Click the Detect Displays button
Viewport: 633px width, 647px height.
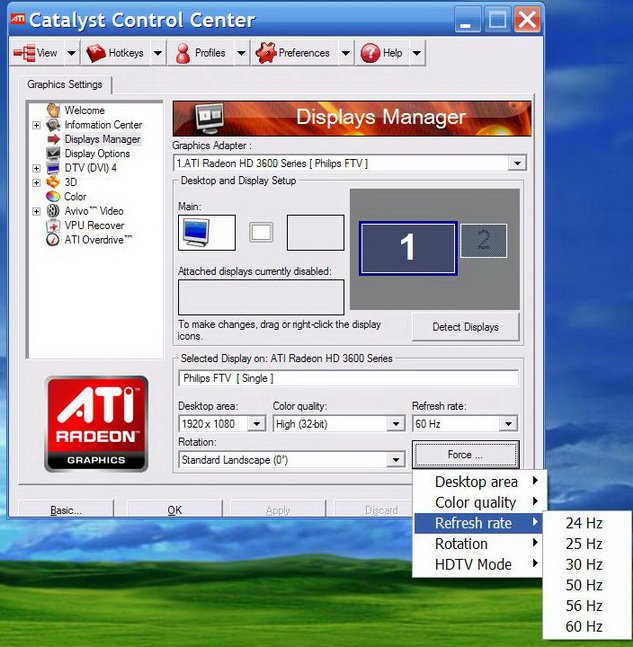click(465, 327)
